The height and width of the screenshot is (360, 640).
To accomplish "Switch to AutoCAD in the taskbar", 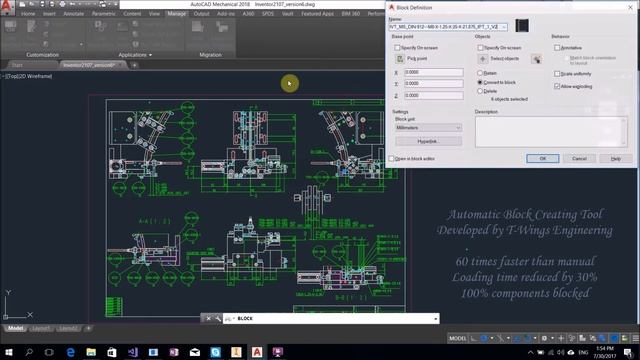I will 257,352.
